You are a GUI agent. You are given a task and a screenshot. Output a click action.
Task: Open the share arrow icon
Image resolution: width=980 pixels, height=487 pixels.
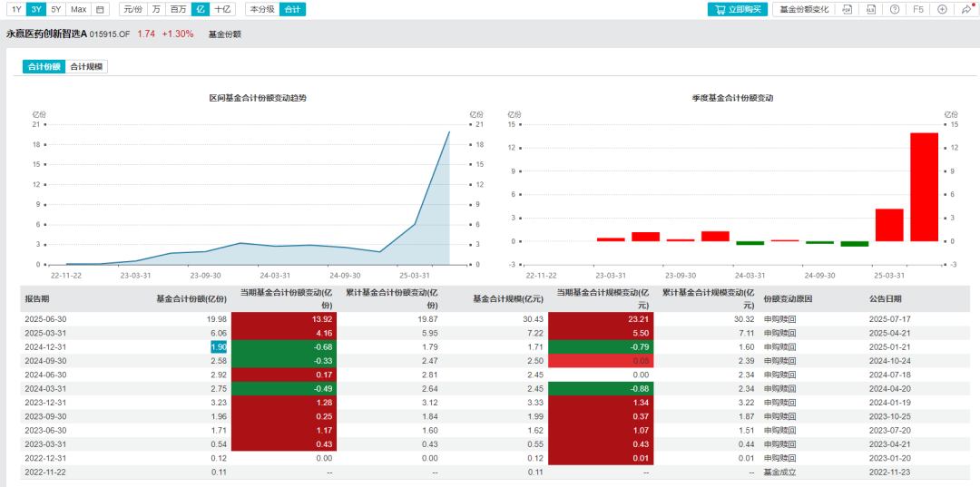(x=966, y=9)
